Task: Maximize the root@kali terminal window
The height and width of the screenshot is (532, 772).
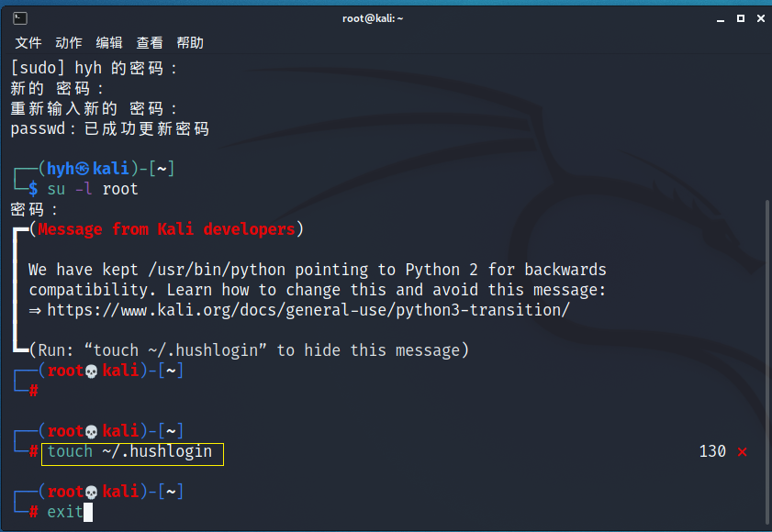Action: 741,18
